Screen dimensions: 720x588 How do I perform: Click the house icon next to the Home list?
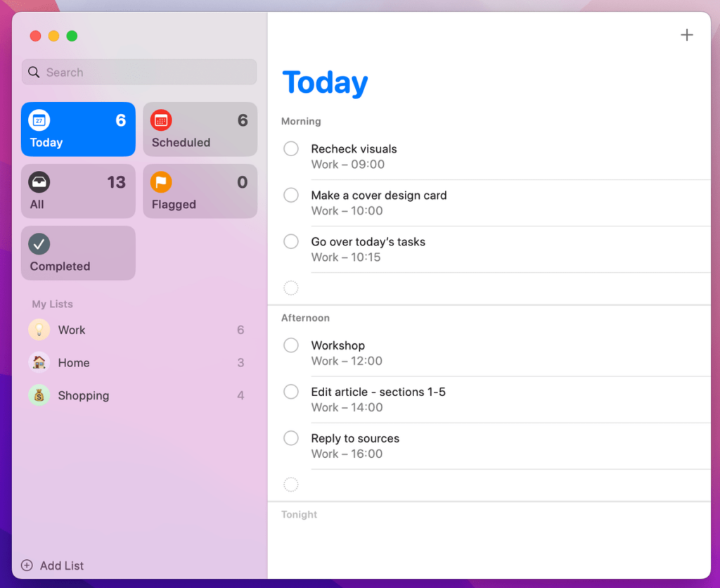tap(39, 363)
